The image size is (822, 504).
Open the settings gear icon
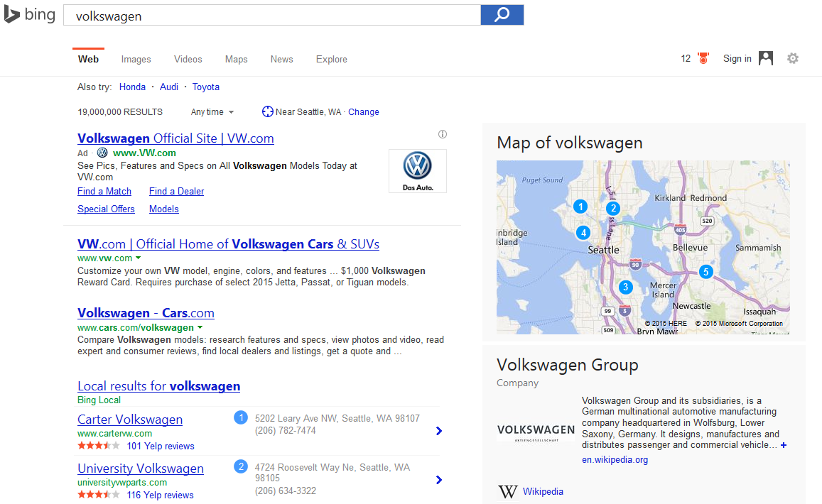coord(793,59)
